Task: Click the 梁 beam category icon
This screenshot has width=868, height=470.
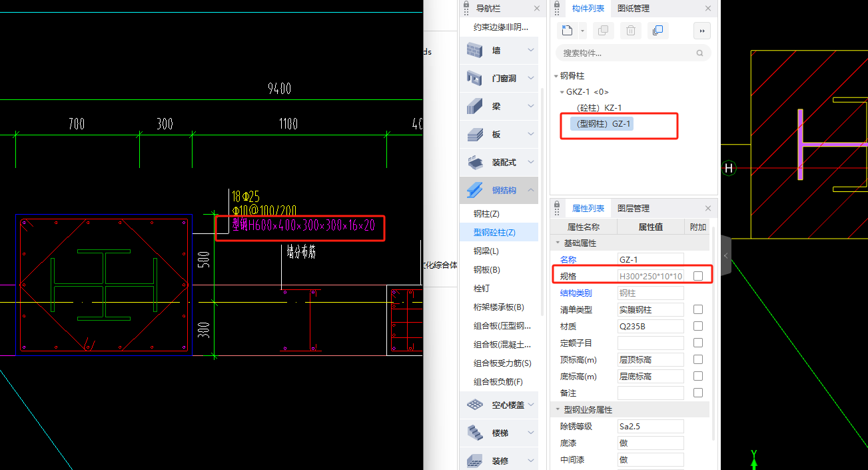Action: coord(474,106)
